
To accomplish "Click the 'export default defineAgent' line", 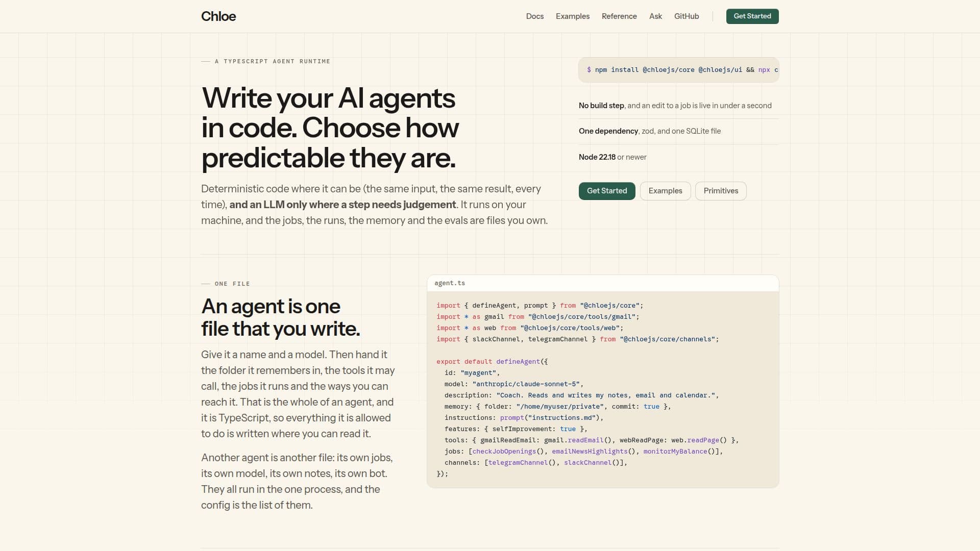I will coord(492,362).
